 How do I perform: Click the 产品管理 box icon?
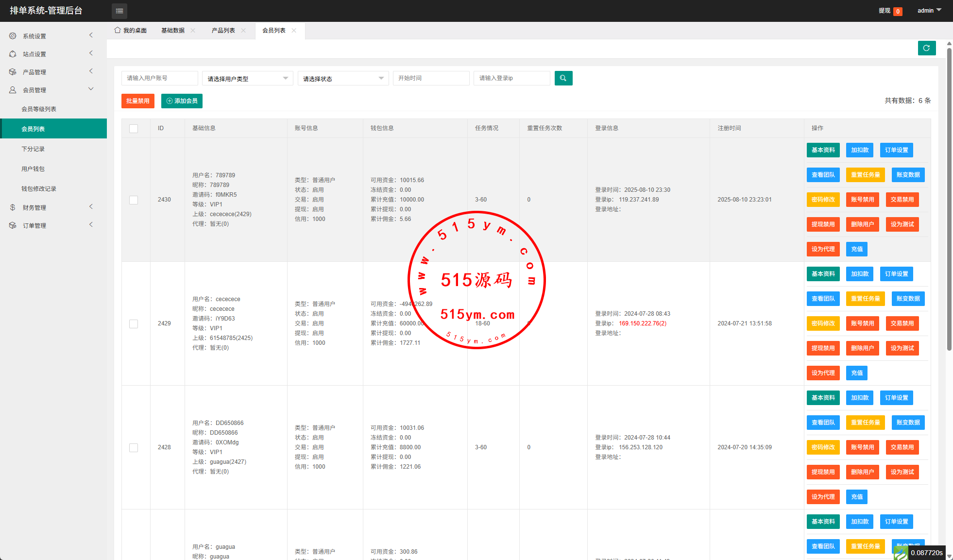pyautogui.click(x=13, y=72)
